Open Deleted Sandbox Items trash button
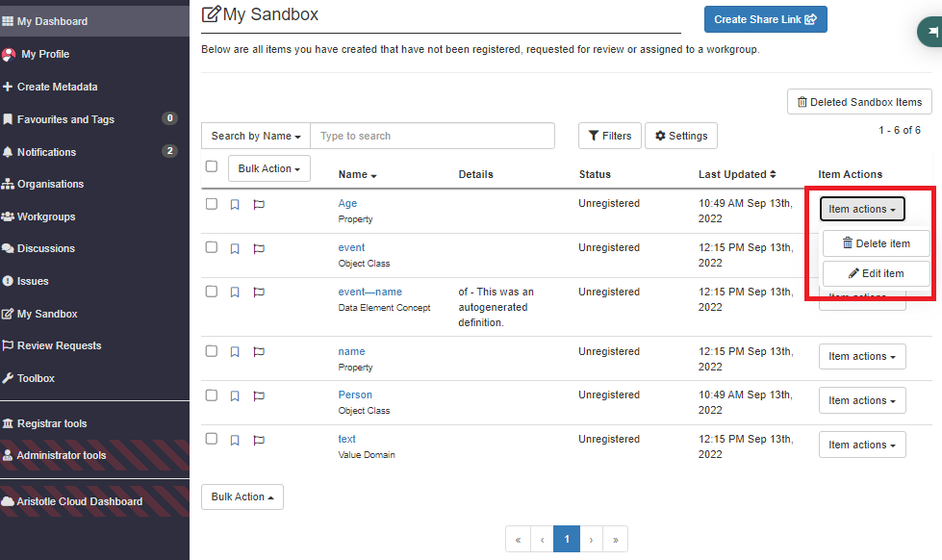Viewport: 942px width, 560px height. [x=859, y=102]
